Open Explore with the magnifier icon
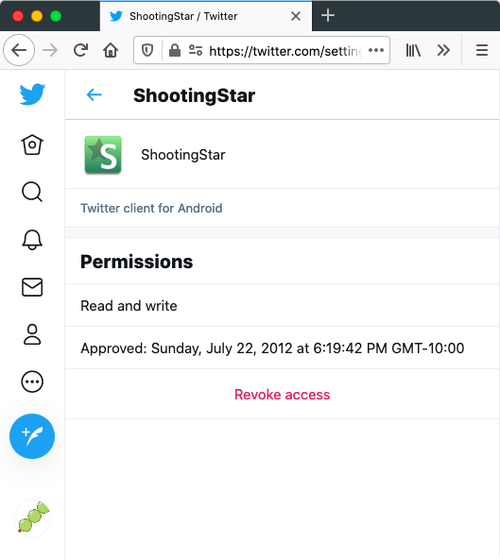The width and height of the screenshot is (500, 560). [32, 192]
